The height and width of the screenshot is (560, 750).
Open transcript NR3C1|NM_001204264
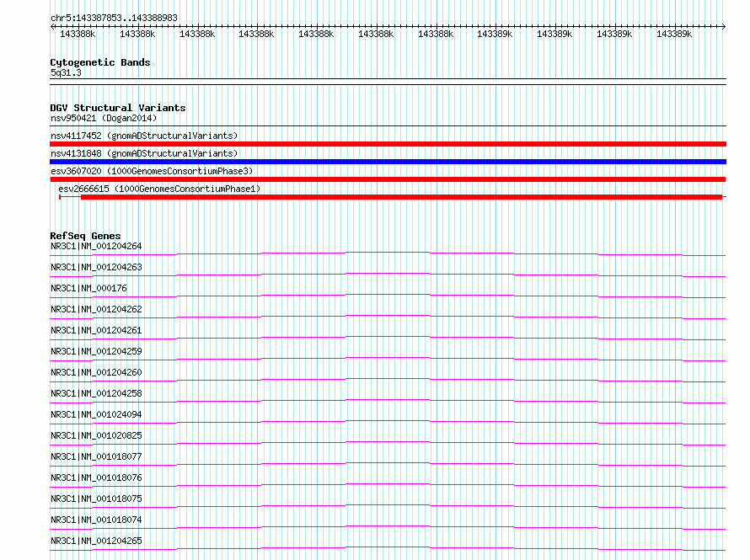tap(96, 246)
